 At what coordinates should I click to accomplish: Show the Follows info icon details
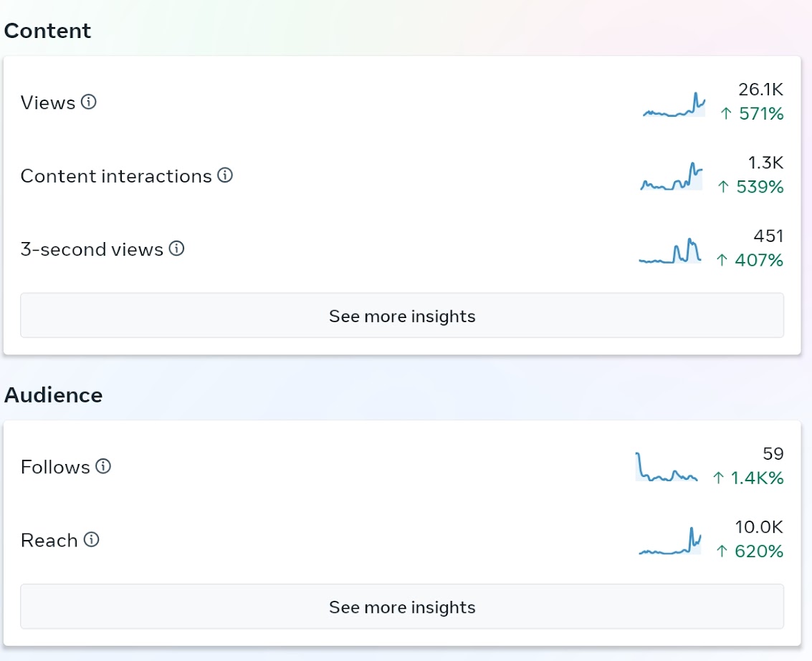[x=103, y=466]
